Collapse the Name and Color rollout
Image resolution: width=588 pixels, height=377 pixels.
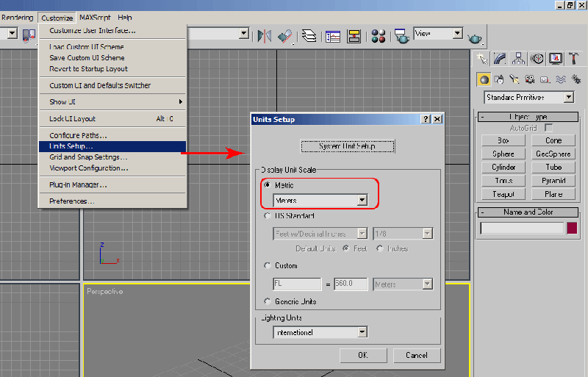[528, 212]
